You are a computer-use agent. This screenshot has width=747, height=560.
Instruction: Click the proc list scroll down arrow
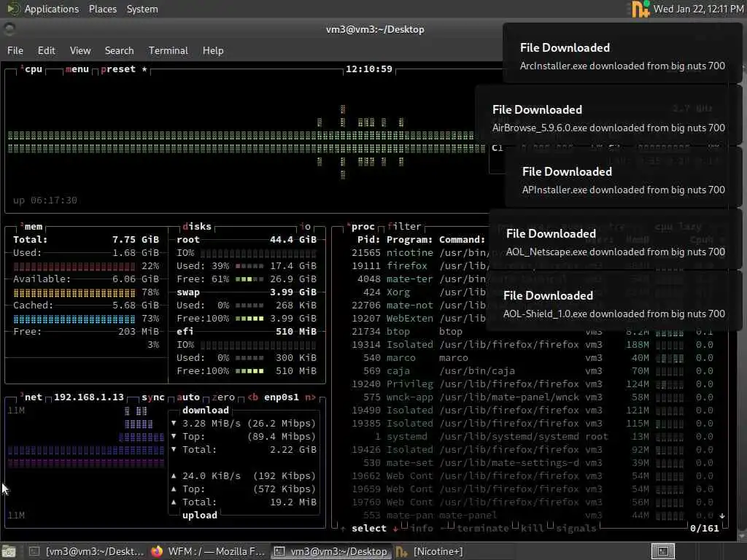click(x=722, y=516)
